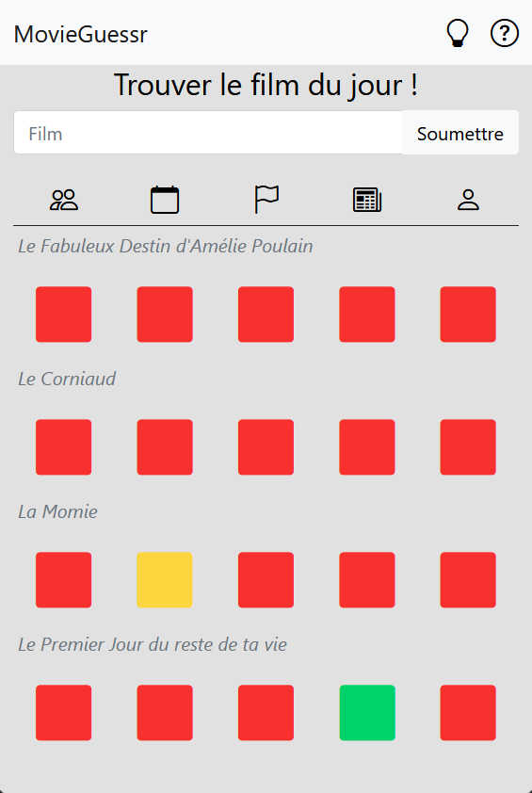Select the yellow square in La Momie row

pyautogui.click(x=165, y=579)
